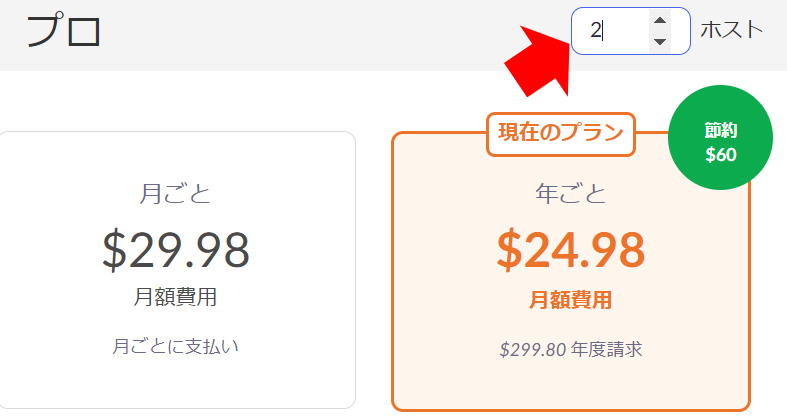Viewport: 787px width, 416px height.
Task: Click the プロ plan heading
Action: 63,32
